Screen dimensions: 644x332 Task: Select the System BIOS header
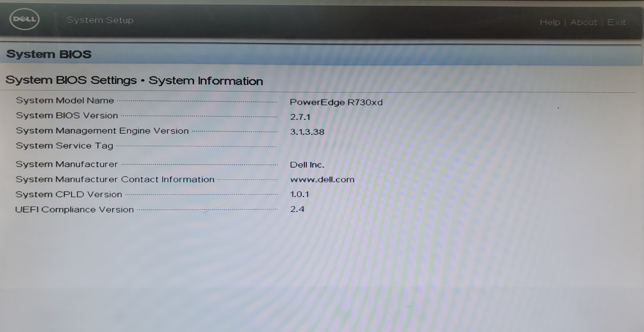coord(48,54)
